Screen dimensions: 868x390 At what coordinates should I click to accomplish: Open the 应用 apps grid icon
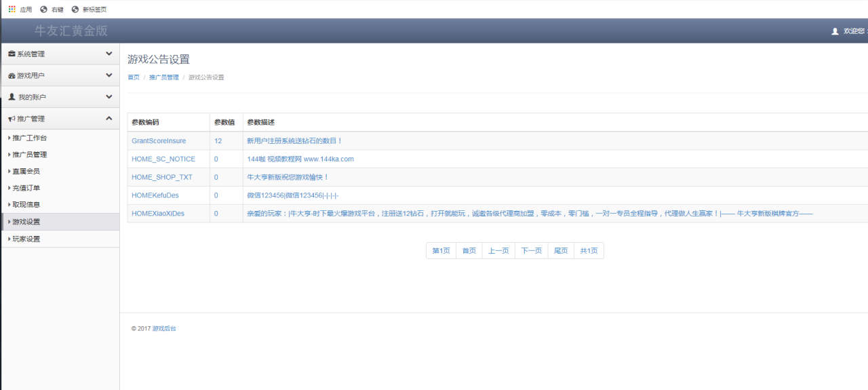[12, 9]
